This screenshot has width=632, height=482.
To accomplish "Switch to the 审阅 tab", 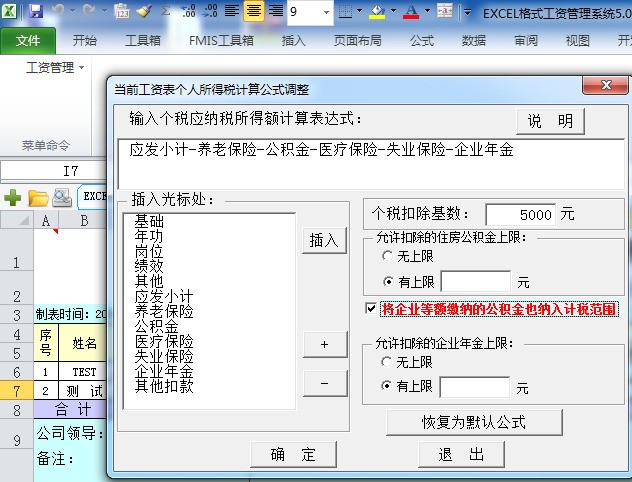I will pyautogui.click(x=526, y=41).
